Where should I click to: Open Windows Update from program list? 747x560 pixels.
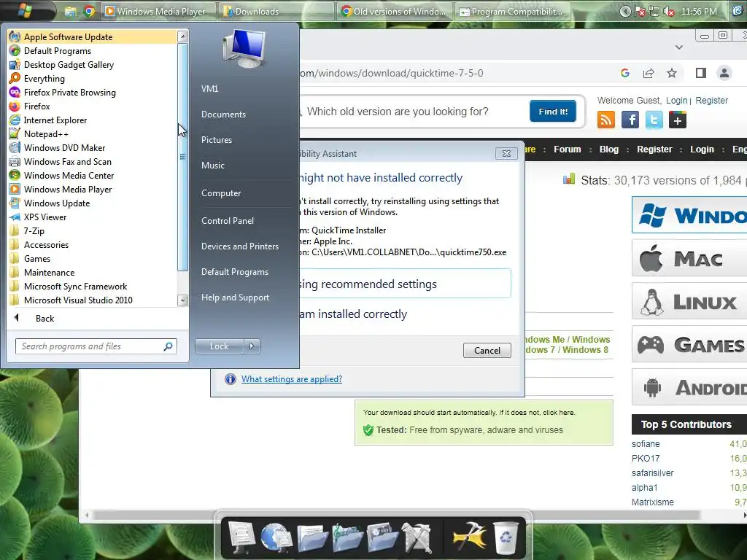click(92, 203)
